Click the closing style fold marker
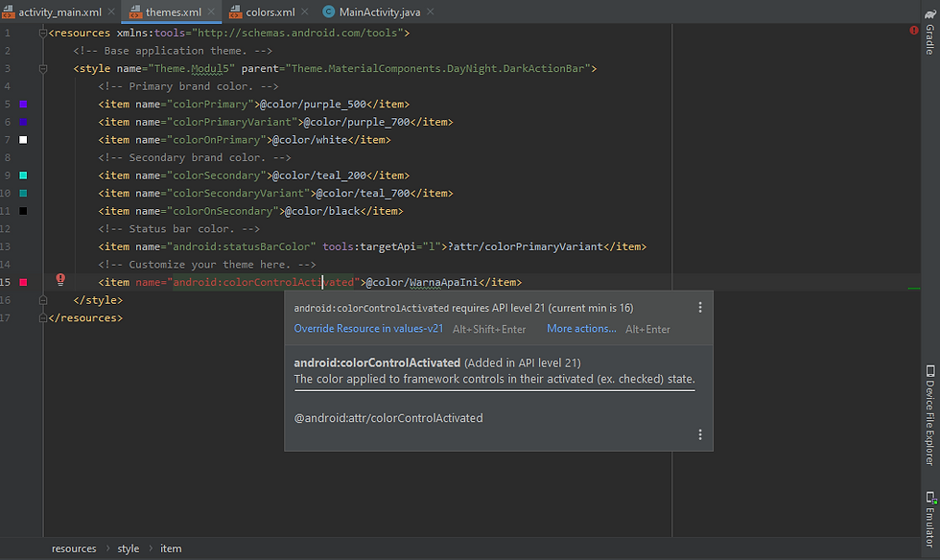Viewport: 940px width, 560px height. click(43, 300)
